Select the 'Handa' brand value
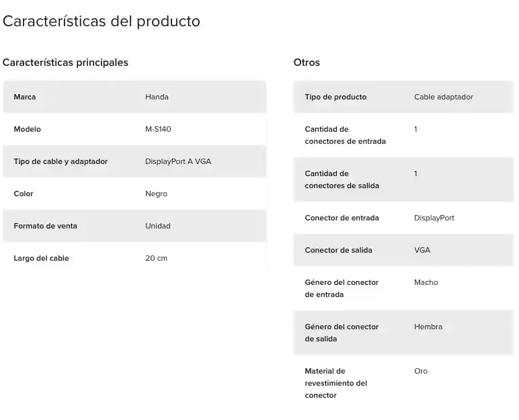 tap(157, 97)
